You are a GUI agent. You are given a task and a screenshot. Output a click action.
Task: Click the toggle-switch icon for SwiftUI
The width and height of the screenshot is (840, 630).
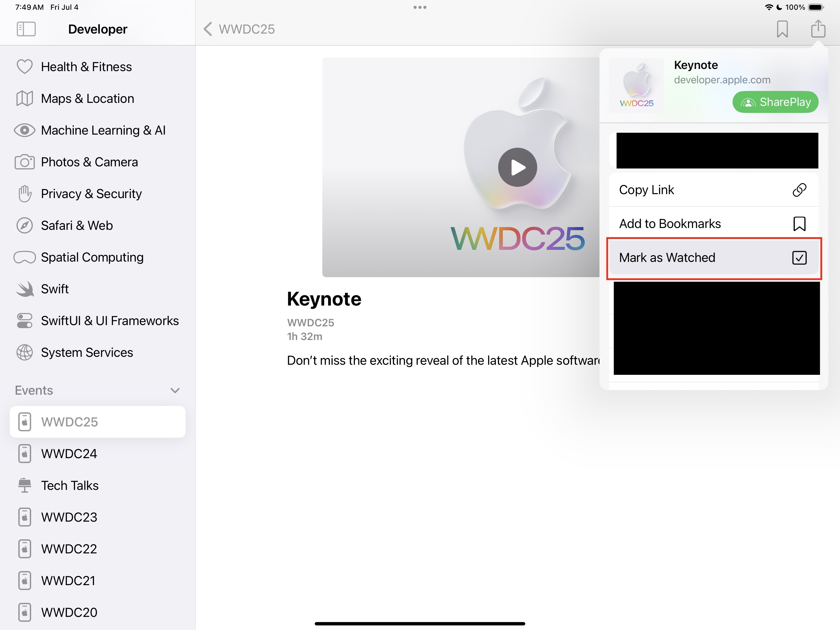coord(25,320)
